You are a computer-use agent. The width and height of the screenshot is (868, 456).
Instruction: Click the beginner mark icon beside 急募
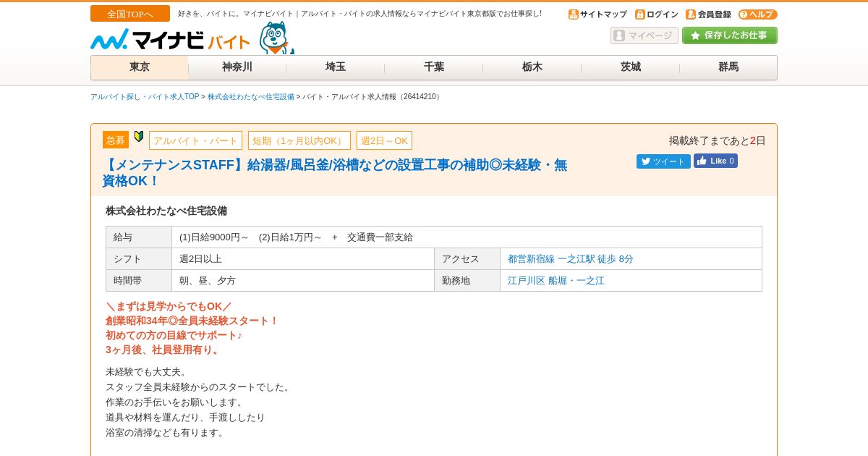click(139, 136)
